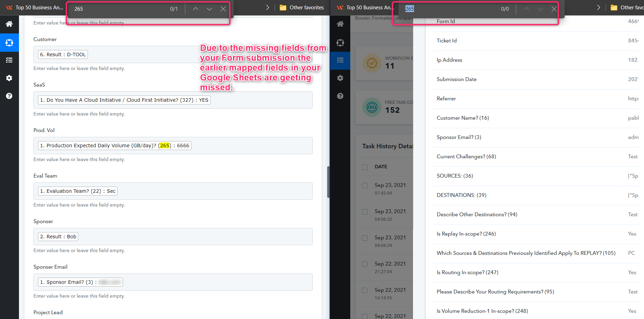Click previous-result arrow in right window find bar
The image size is (644, 319).
(x=526, y=9)
